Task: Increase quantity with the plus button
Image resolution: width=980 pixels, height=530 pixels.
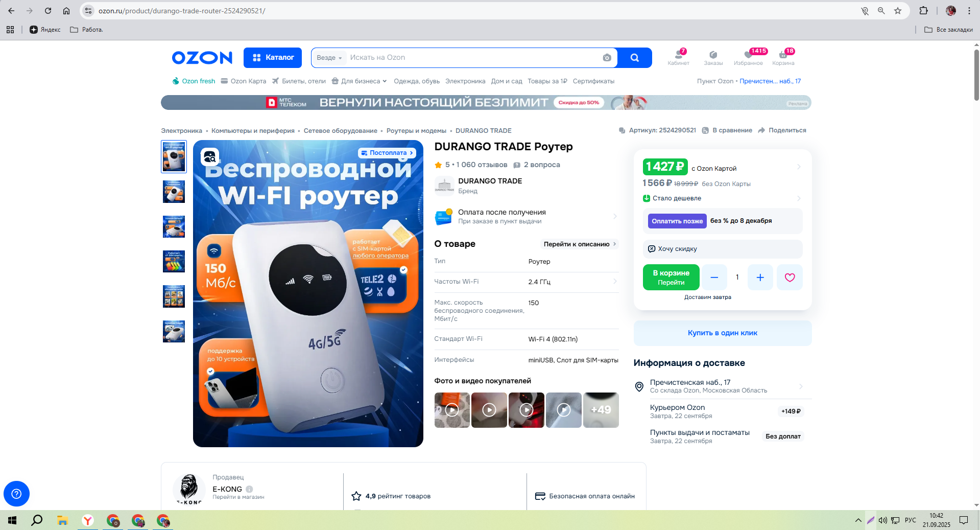Action: (760, 278)
